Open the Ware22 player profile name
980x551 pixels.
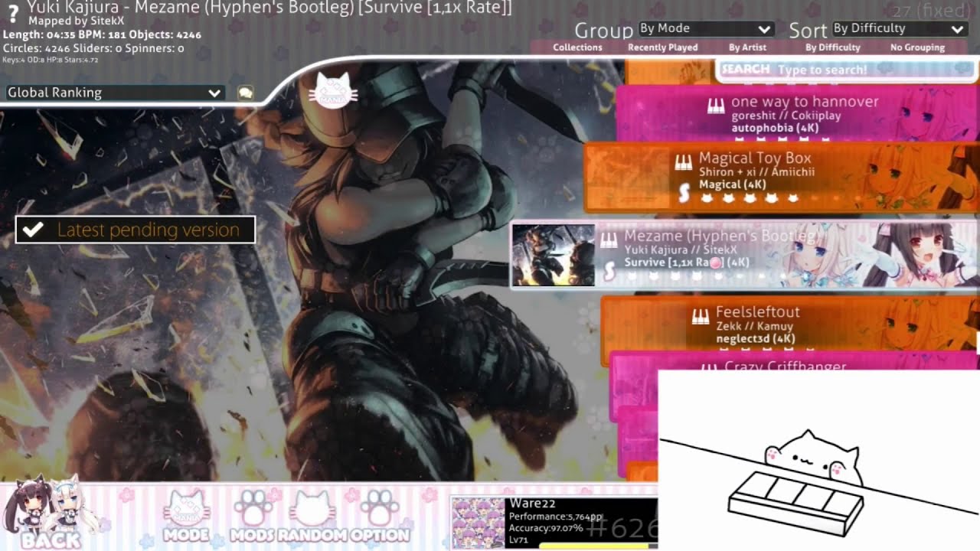pyautogui.click(x=532, y=504)
